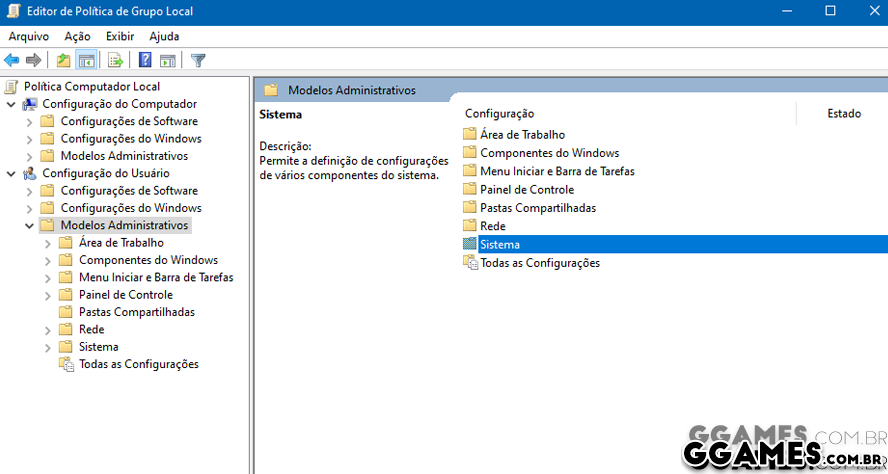Click the blue Help question mark icon
Screen dimensions: 888x474
(145, 60)
